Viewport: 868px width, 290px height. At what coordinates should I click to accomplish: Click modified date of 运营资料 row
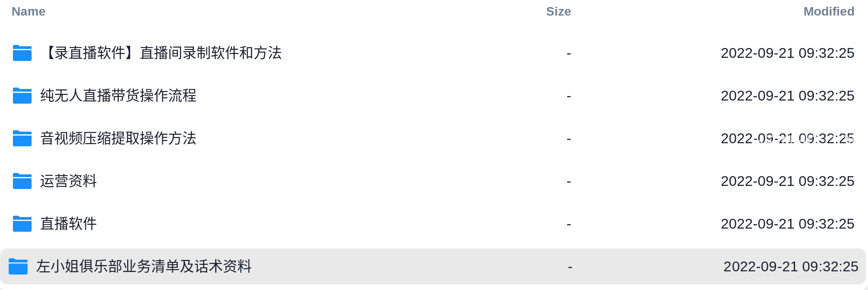(x=788, y=181)
